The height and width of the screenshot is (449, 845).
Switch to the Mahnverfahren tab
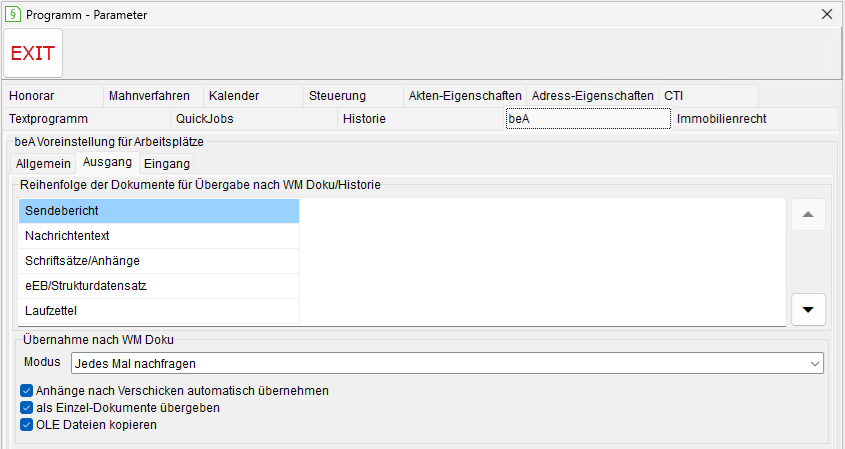point(153,96)
